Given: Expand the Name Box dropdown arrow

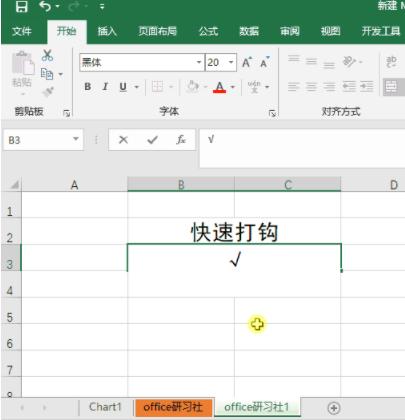Looking at the screenshot, I should pos(76,139).
